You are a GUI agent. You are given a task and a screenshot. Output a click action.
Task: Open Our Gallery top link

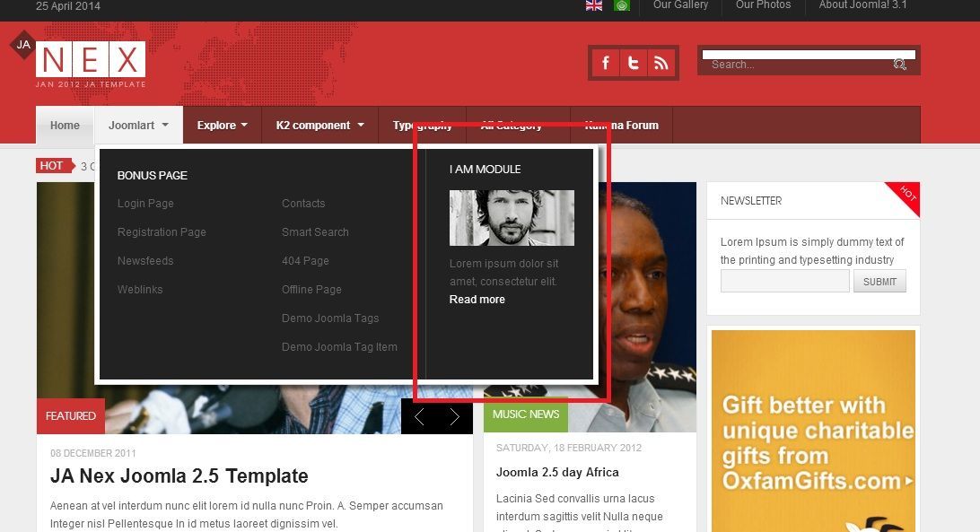(x=680, y=5)
